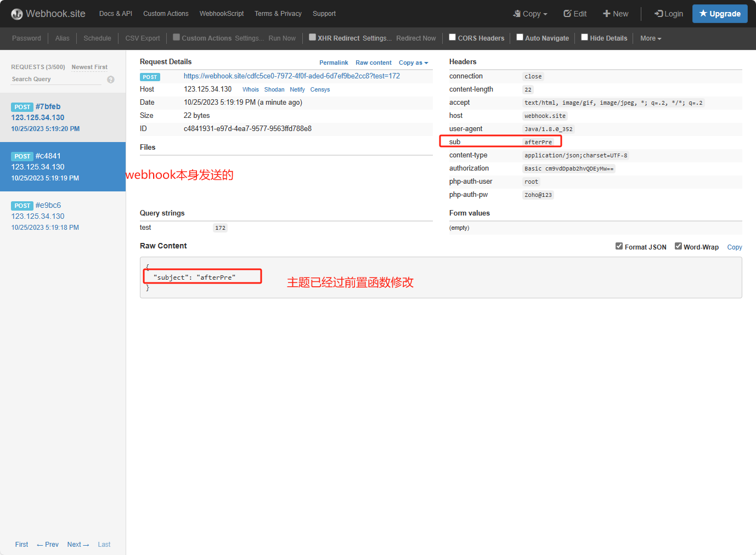This screenshot has width=756, height=555.
Task: Enable the CORS Headers checkbox
Action: click(453, 37)
